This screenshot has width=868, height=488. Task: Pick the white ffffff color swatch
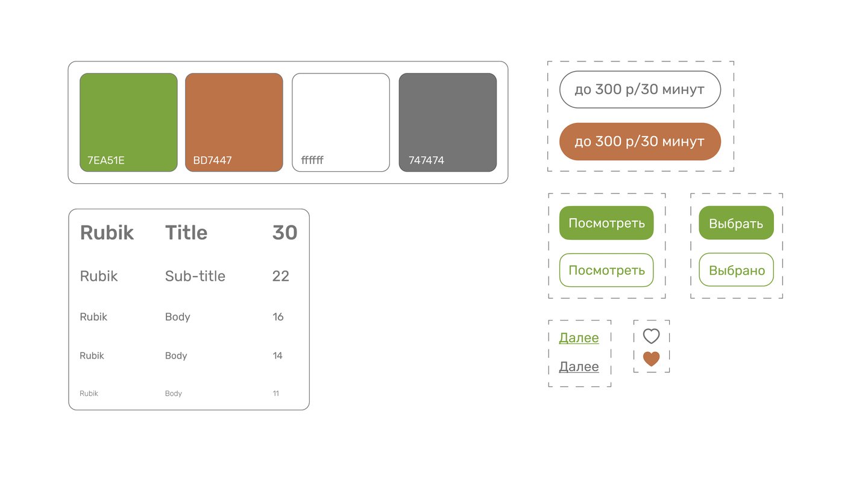click(341, 122)
